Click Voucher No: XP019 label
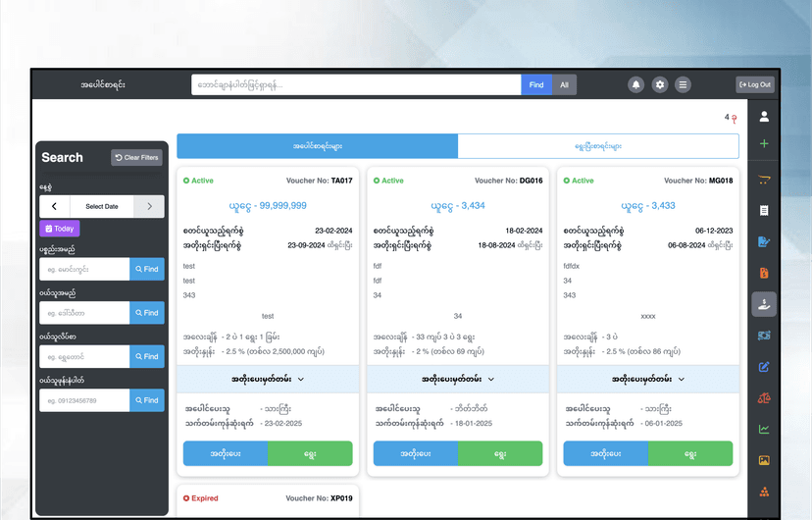The image size is (812, 520). tap(319, 498)
